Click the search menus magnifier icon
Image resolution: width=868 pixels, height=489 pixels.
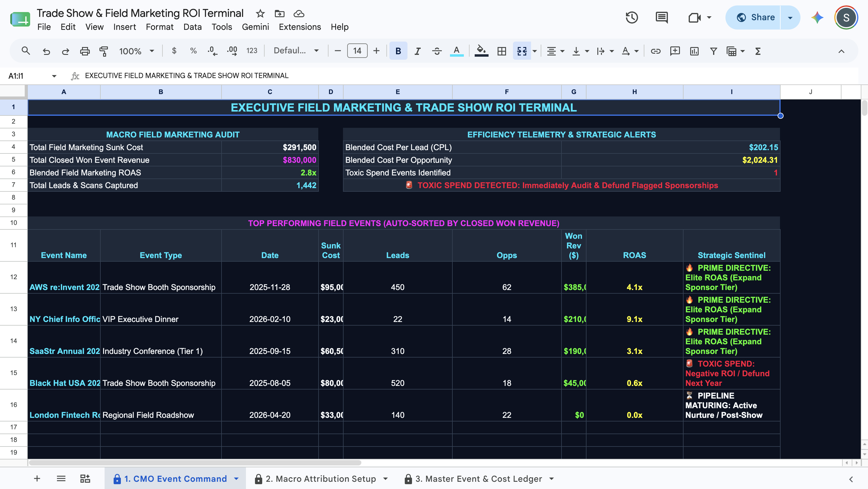26,51
